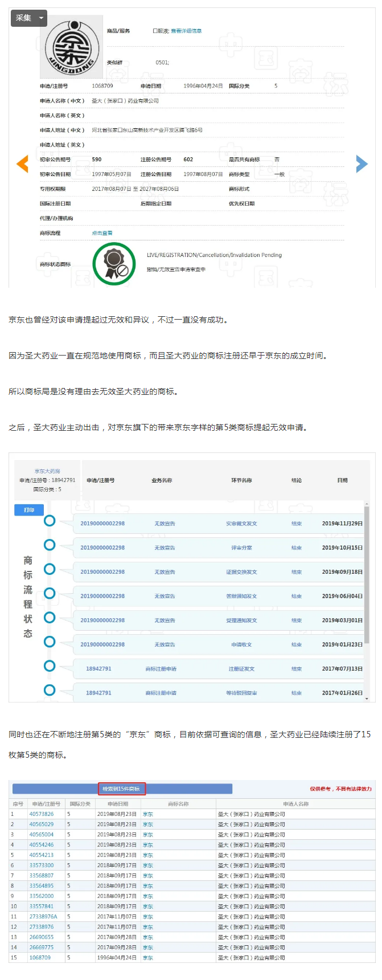Select 申请收文 stage in flow list
The height and width of the screenshot is (980, 382).
[241, 644]
